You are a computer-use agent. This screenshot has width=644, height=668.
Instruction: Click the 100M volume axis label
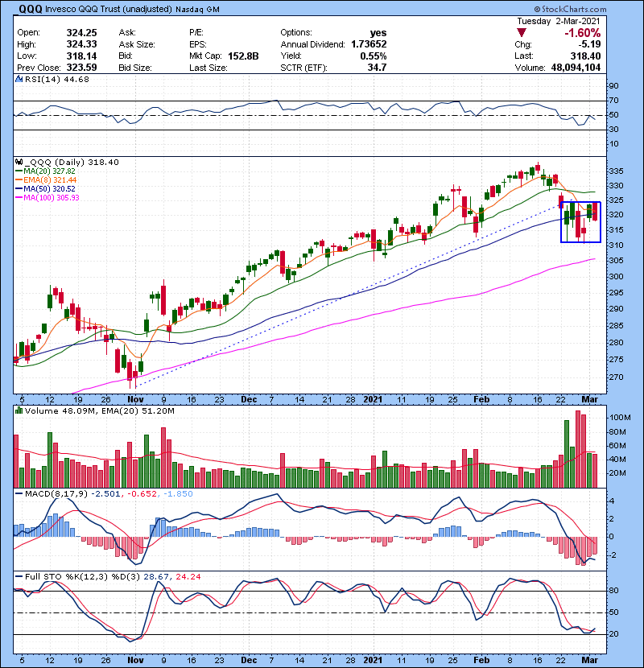pyautogui.click(x=620, y=418)
